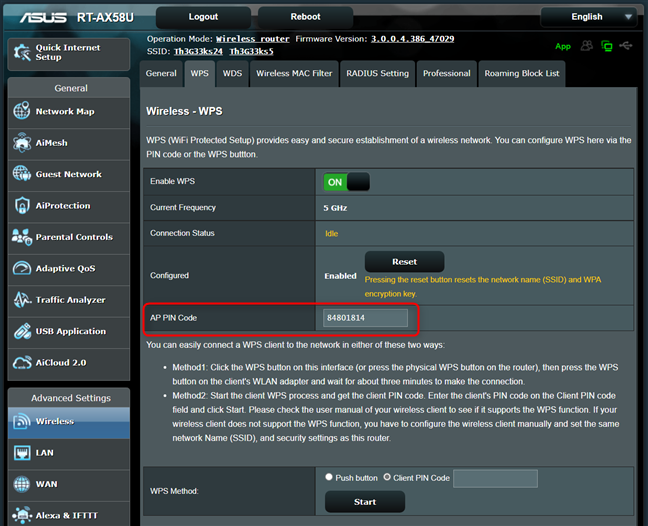Open the Roaming Block List tab

coord(522,74)
